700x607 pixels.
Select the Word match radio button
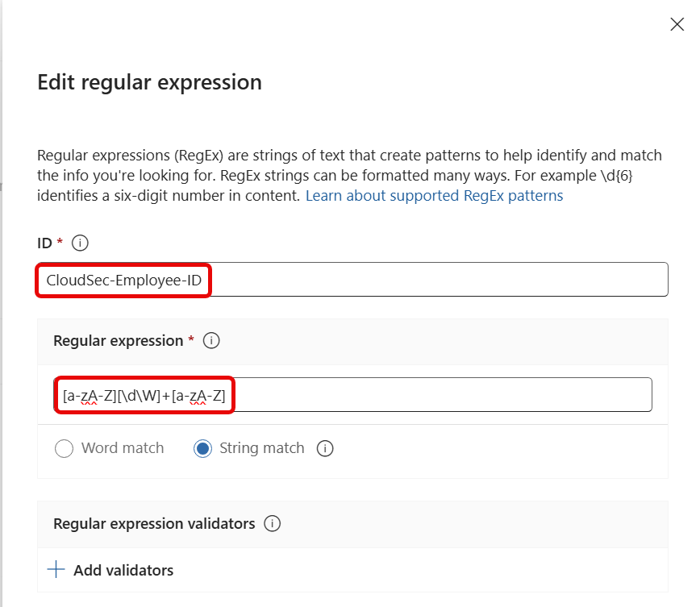(x=64, y=448)
